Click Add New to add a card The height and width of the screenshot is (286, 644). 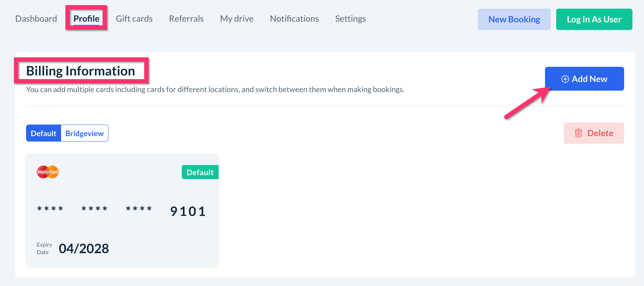584,79
